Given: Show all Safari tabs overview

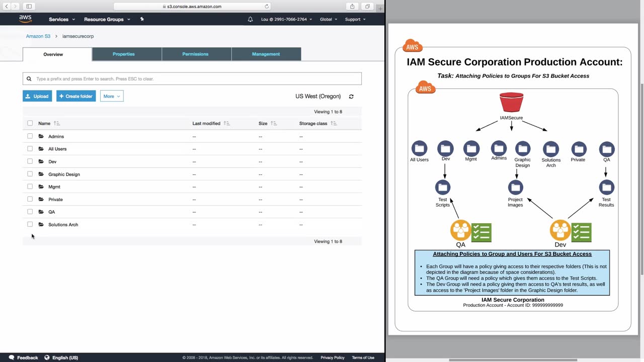Looking at the screenshot, I should tap(367, 7).
